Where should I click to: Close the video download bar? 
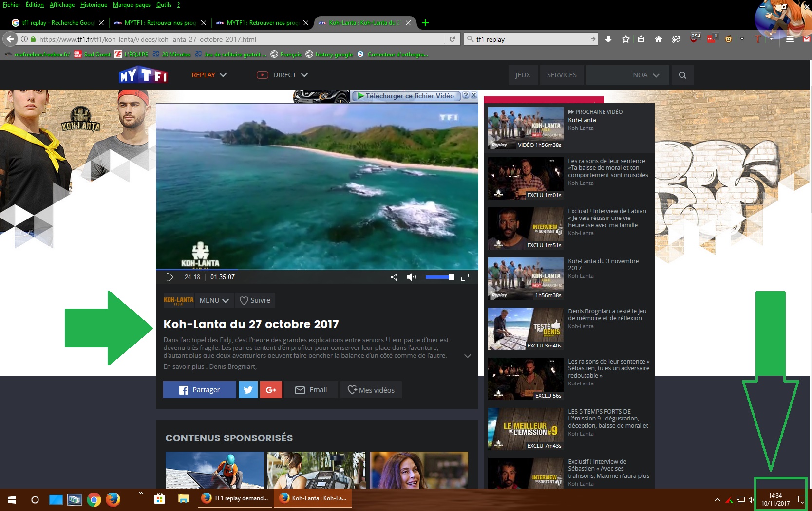click(x=473, y=95)
